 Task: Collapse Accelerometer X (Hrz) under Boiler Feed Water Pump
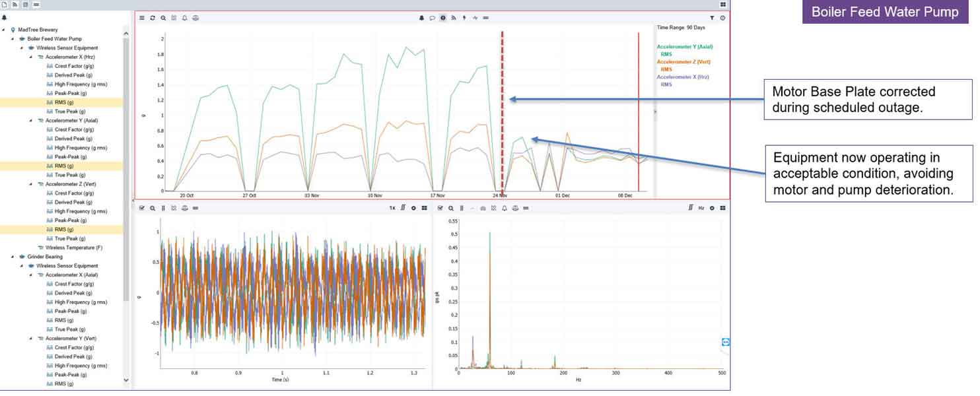31,57
